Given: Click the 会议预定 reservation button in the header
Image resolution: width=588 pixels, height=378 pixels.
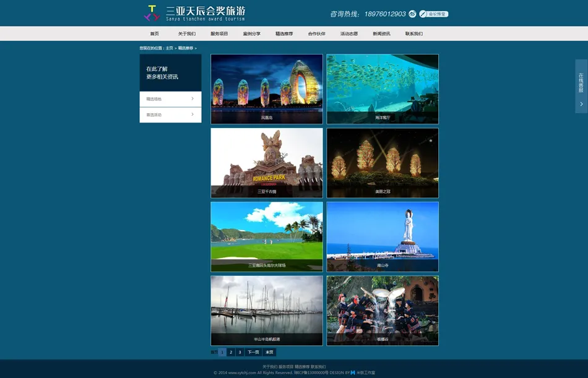Looking at the screenshot, I should pyautogui.click(x=436, y=13).
